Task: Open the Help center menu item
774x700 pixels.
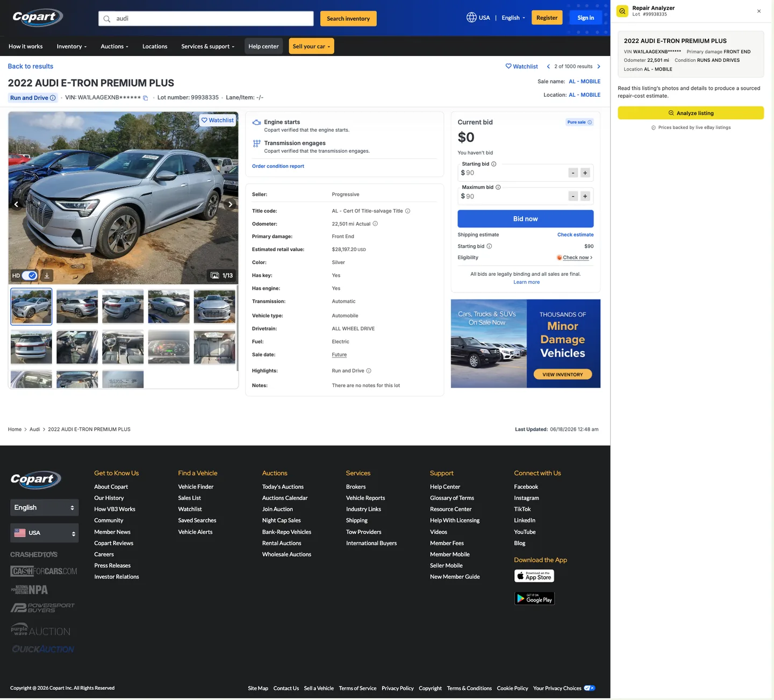Action: [x=263, y=46]
